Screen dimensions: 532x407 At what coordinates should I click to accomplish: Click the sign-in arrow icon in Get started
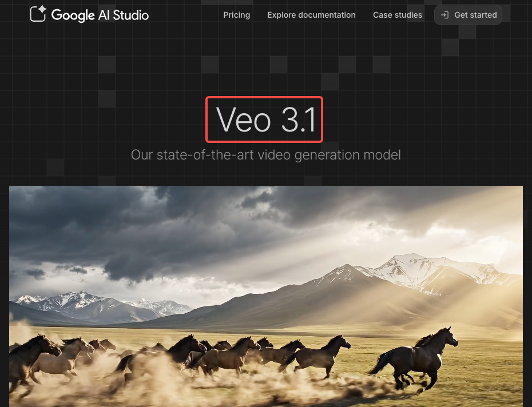[444, 15]
